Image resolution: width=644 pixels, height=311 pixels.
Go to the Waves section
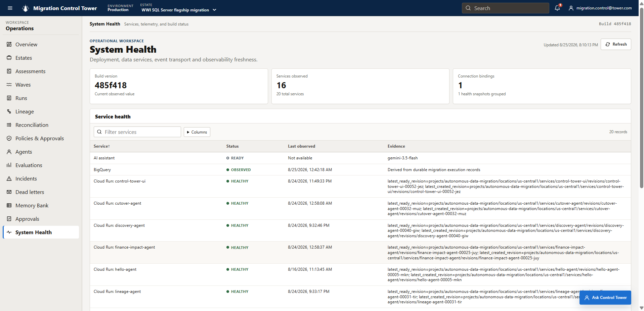(41, 85)
